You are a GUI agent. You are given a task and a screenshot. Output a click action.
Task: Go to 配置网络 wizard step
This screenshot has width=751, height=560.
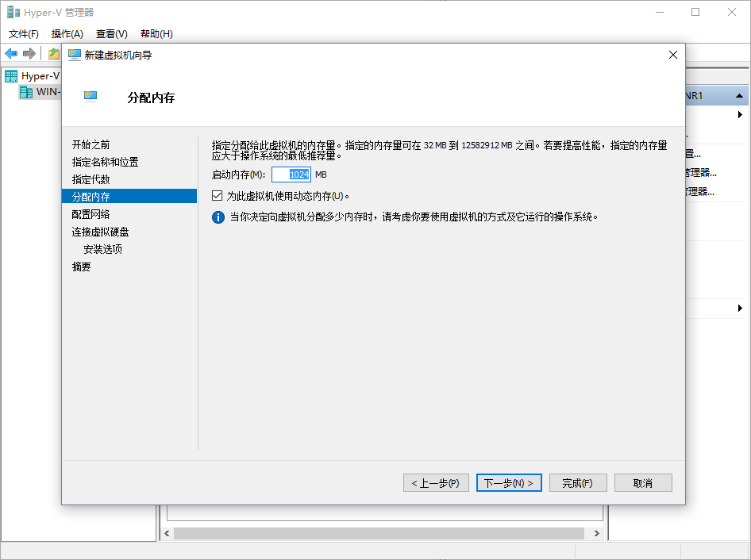pyautogui.click(x=91, y=214)
